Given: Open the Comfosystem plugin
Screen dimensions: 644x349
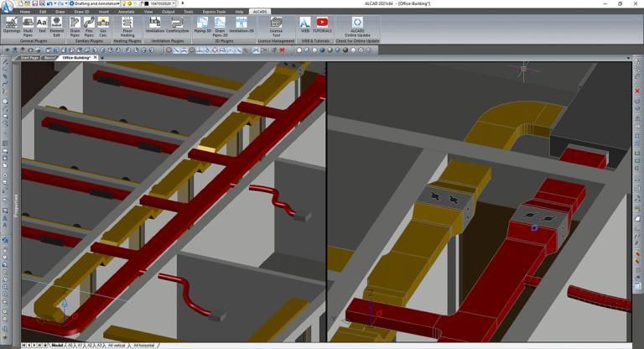Looking at the screenshot, I should 178,24.
